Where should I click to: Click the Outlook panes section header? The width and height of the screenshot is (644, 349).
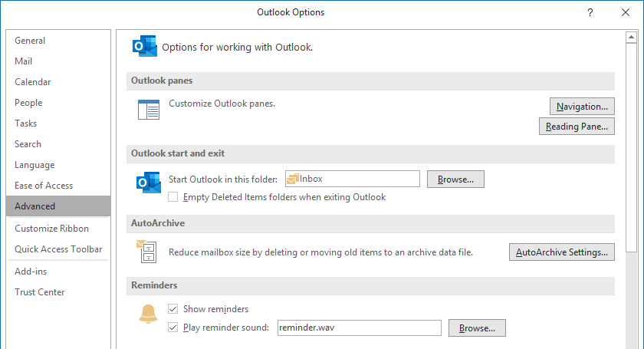pyautogui.click(x=370, y=81)
